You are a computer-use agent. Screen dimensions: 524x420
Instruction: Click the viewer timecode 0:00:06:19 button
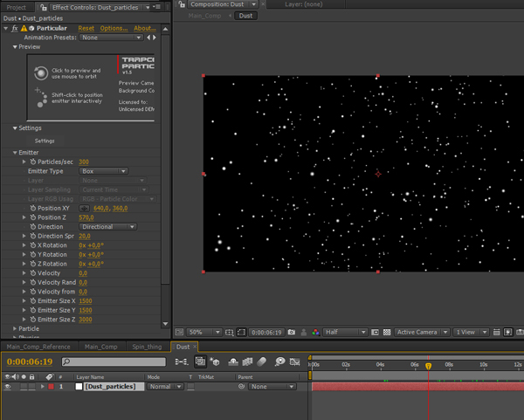266,332
